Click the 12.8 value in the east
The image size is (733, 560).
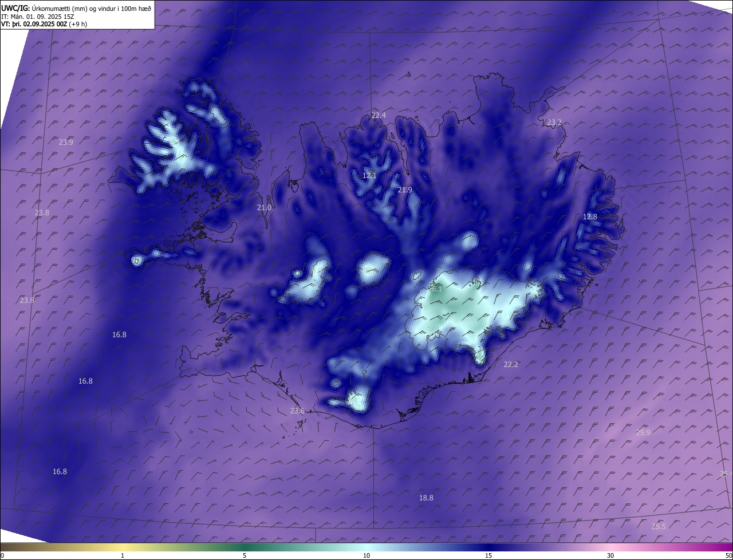590,216
